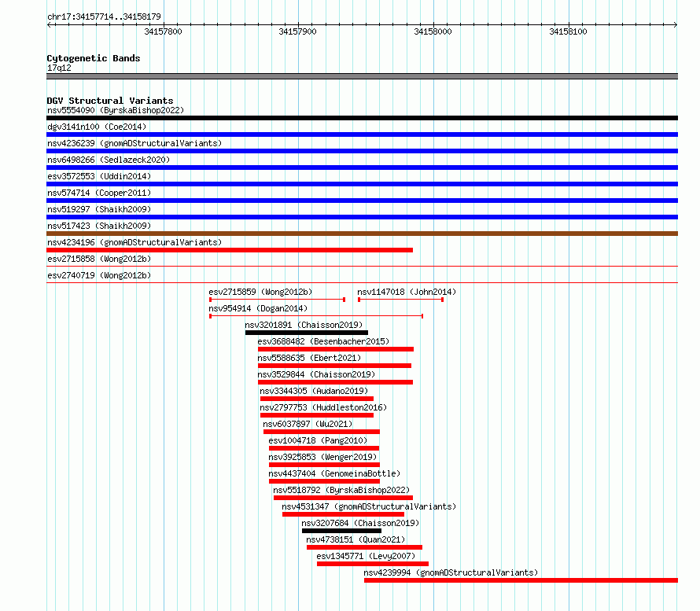Open the nsv4437404 (GenomeinaBottle) label
The height and width of the screenshot is (611, 700).
(334, 473)
